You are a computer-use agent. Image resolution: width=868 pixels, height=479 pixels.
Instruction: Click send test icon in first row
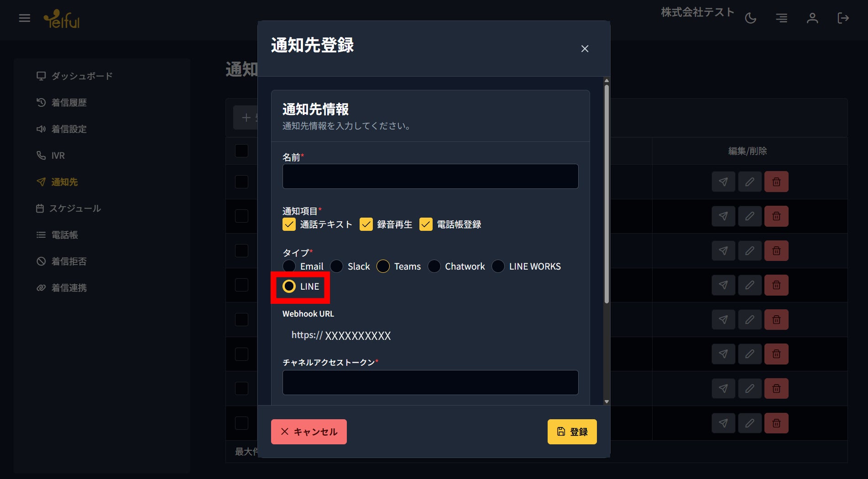pos(723,182)
